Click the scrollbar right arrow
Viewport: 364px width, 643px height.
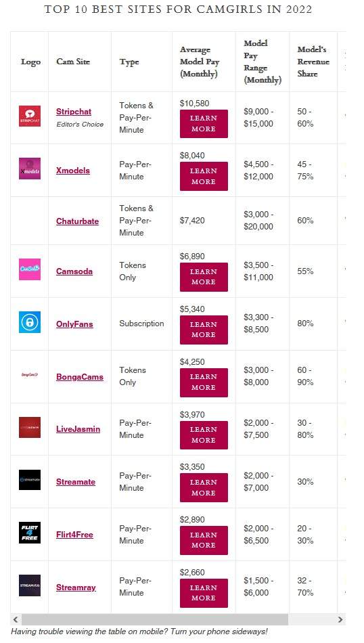(x=340, y=619)
